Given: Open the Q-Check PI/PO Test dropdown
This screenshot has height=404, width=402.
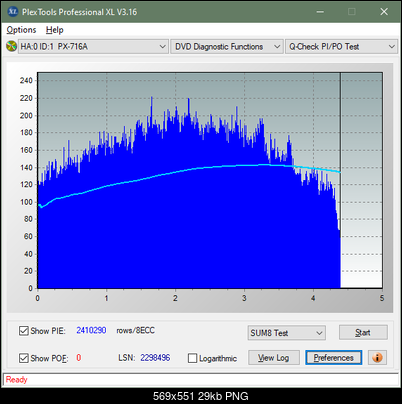Looking at the screenshot, I should coord(341,47).
